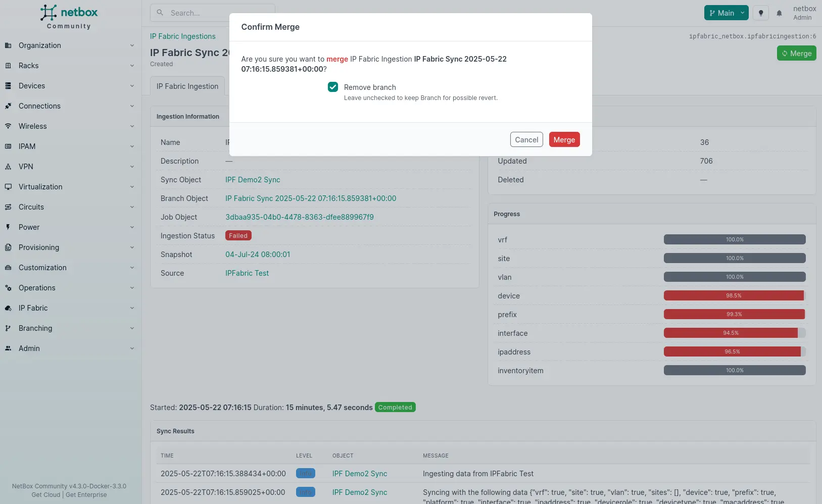The width and height of the screenshot is (822, 504).
Task: Open the IPF Demo2 Sync object link
Action: 253,180
